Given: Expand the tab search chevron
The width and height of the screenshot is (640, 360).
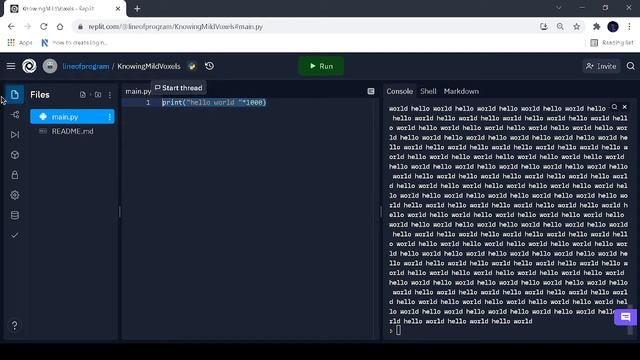Looking at the screenshot, I should [558, 8].
